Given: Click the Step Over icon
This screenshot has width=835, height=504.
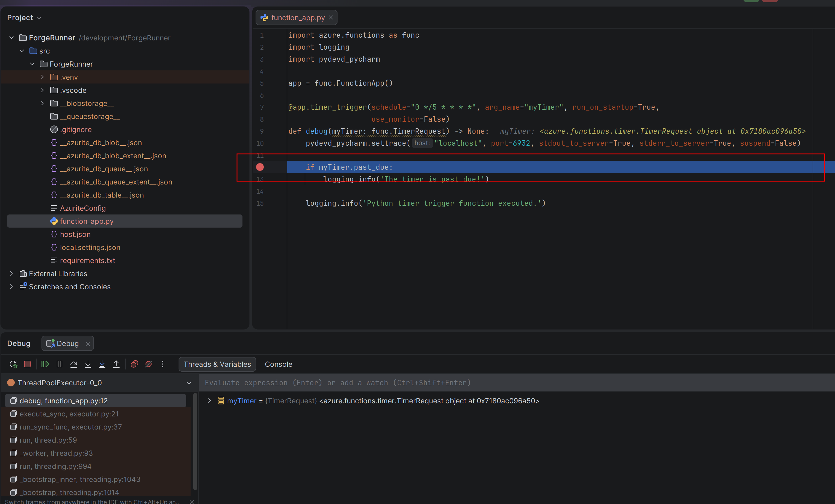Looking at the screenshot, I should pyautogui.click(x=73, y=364).
